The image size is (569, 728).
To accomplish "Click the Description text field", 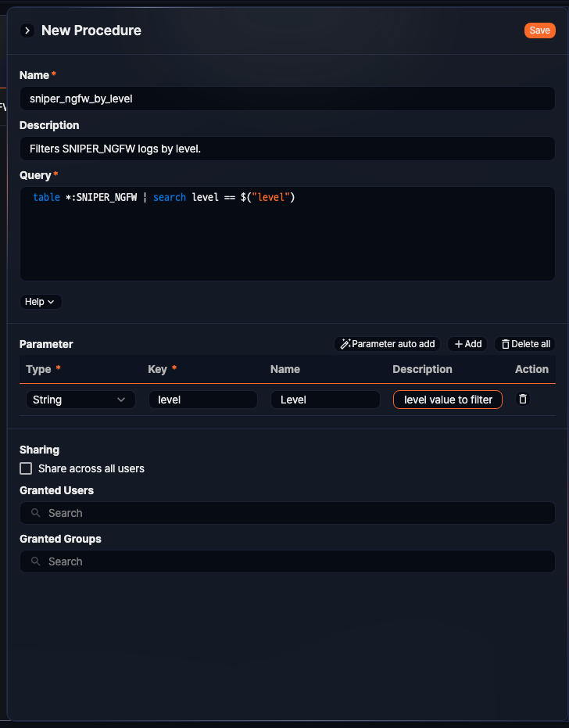I will 287,149.
